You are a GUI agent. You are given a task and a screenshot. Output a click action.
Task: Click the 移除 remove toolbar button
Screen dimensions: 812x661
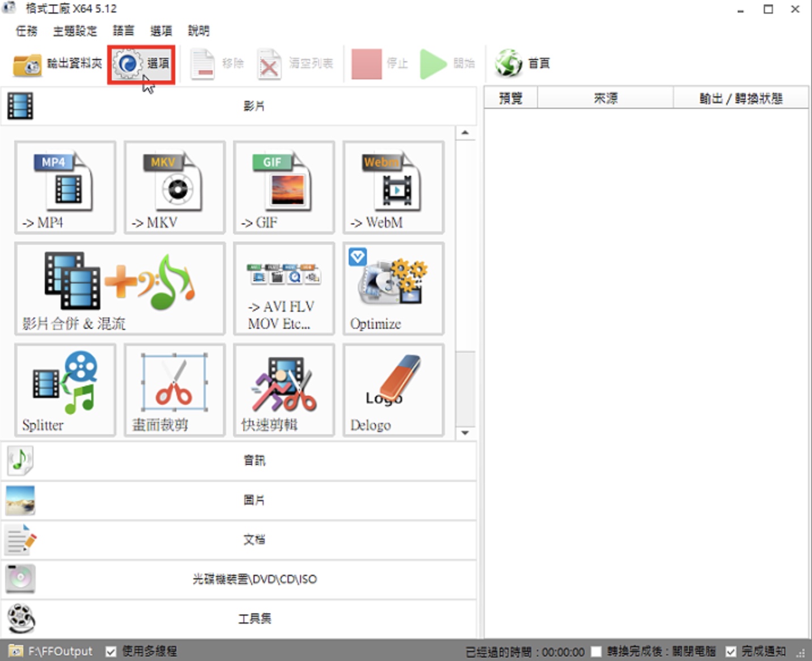click(x=217, y=64)
